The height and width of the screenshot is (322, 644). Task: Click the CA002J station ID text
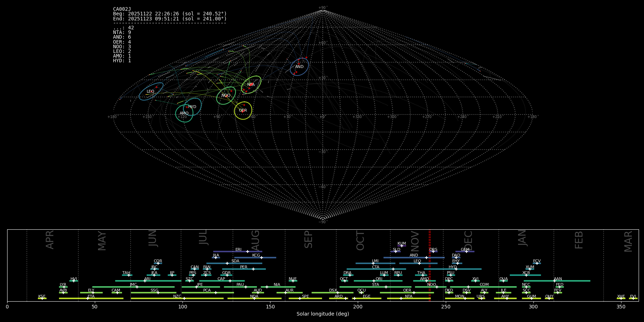point(122,9)
